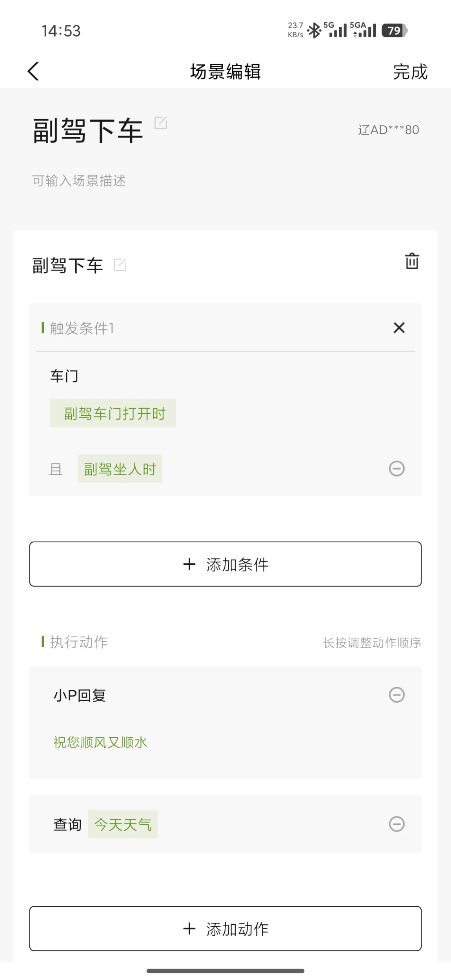Tap the license plate label 辽AD***80
Screen dimensions: 451x980
click(388, 130)
